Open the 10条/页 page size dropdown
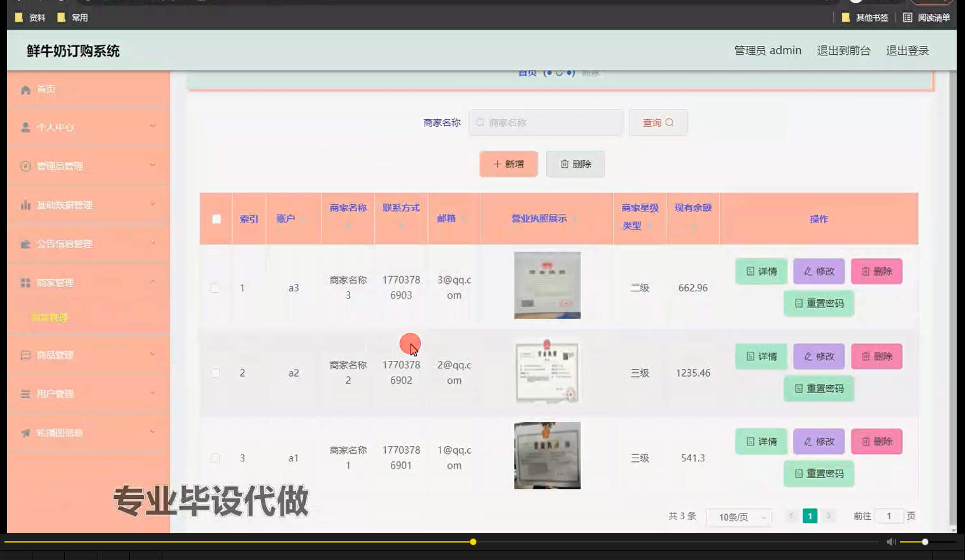This screenshot has width=965, height=560. click(x=738, y=517)
